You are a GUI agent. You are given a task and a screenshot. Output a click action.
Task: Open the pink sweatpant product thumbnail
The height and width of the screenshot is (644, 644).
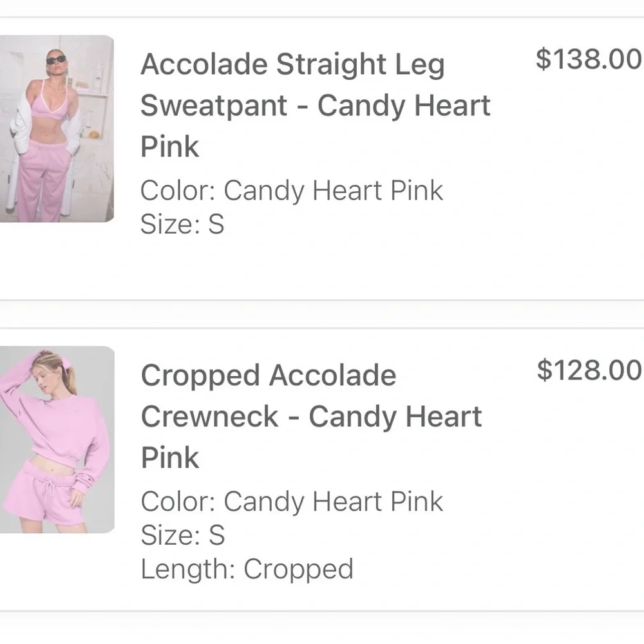click(57, 129)
